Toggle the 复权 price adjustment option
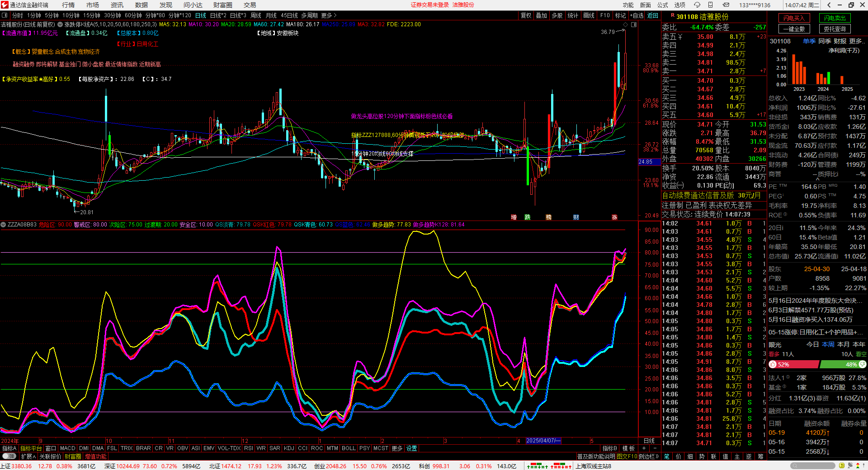 526,15
